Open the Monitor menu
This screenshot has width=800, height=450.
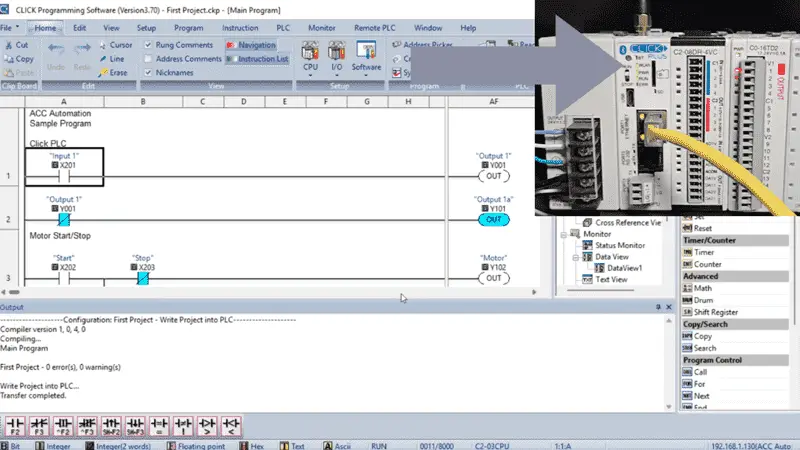(322, 28)
